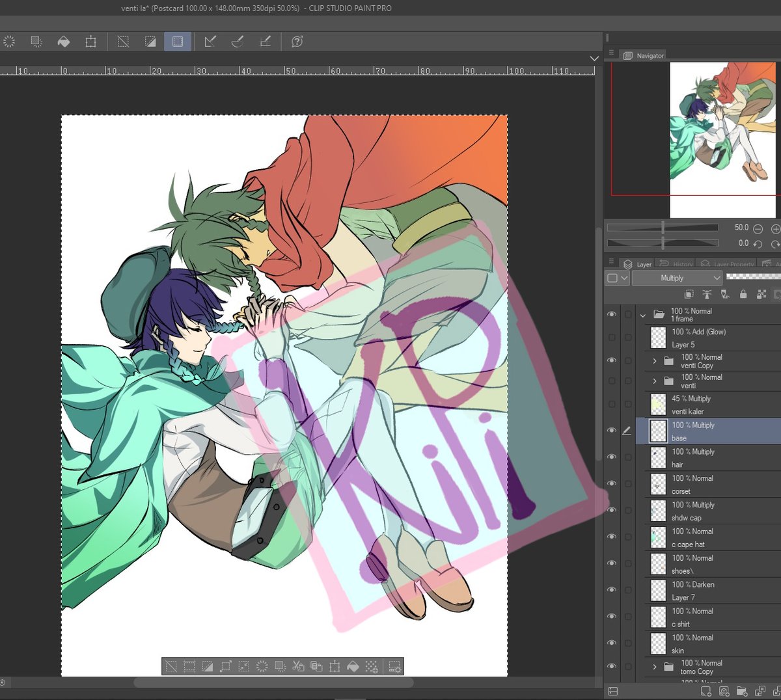Switch to the Layer tab
Image resolution: width=781 pixels, height=700 pixels.
[638, 264]
